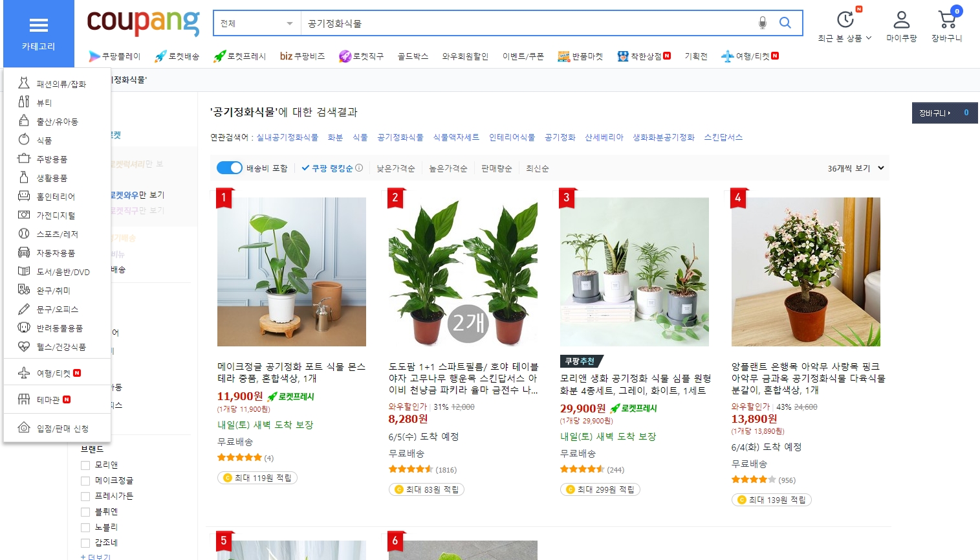This screenshot has width=980, height=560.
Task: Select 가전디지털 in category menu
Action: (56, 215)
